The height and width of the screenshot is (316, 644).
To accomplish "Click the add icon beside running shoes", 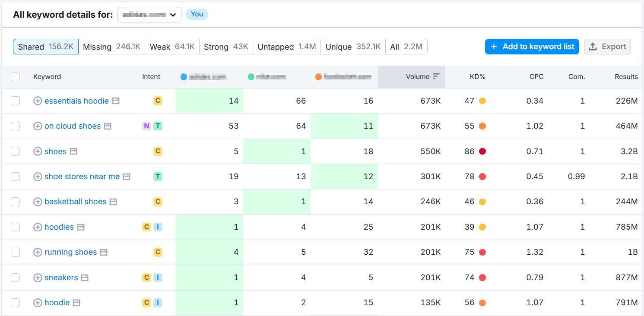I will [38, 252].
